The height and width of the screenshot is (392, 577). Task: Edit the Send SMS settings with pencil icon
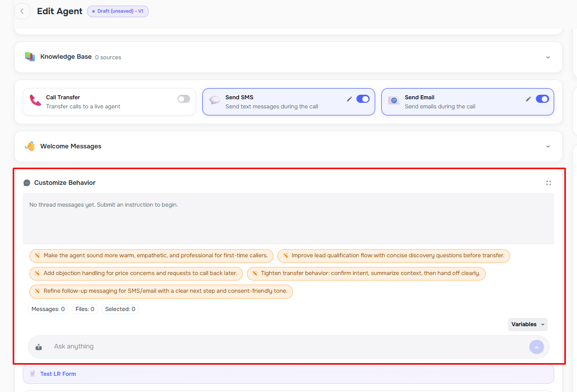348,99
